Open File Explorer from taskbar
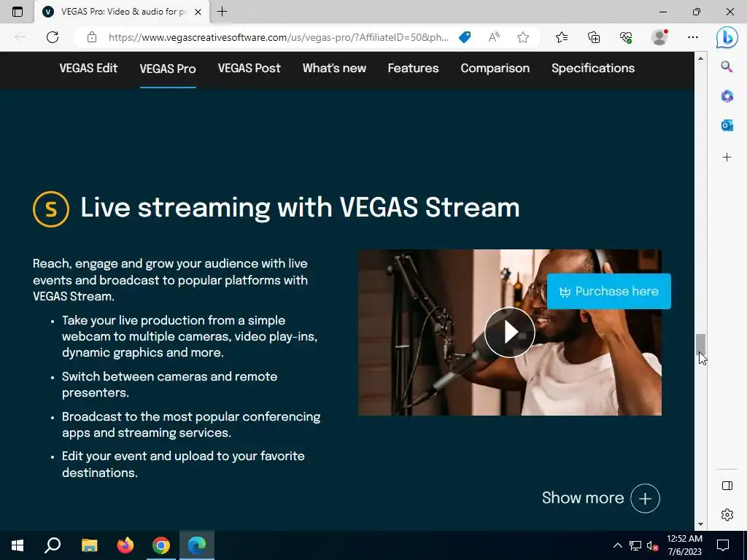The height and width of the screenshot is (560, 747). (x=89, y=545)
